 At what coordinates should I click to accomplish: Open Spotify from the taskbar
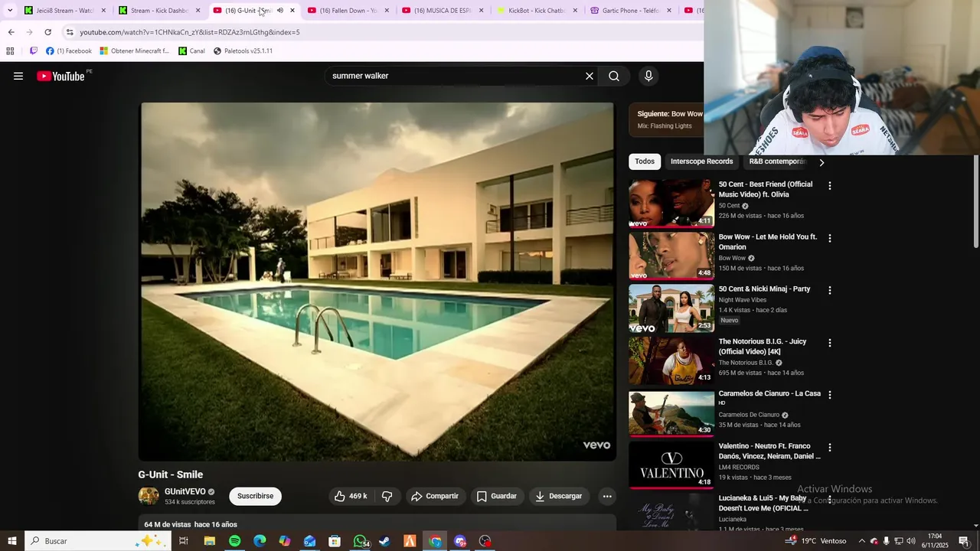click(234, 541)
